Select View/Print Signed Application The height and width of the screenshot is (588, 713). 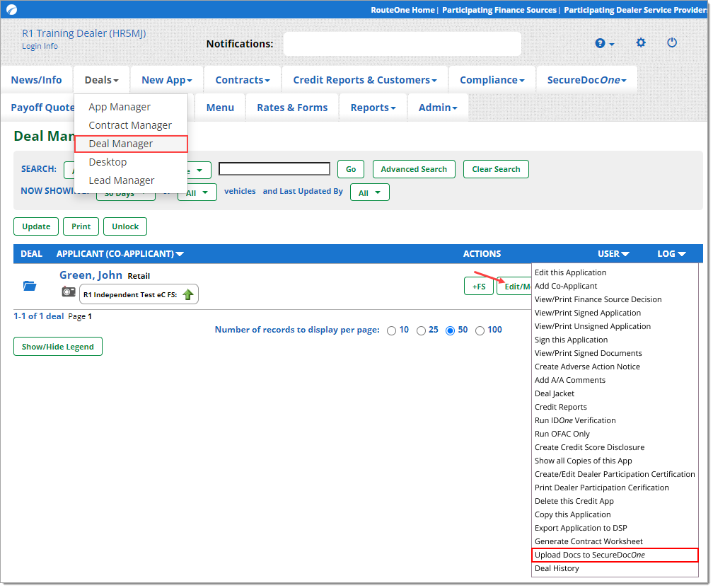click(589, 313)
